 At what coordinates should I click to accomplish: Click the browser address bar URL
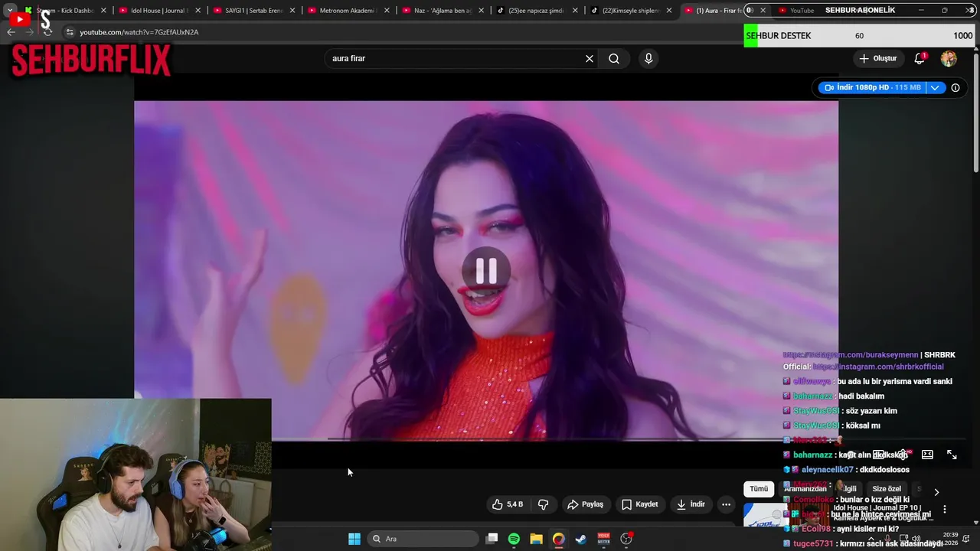tap(139, 32)
